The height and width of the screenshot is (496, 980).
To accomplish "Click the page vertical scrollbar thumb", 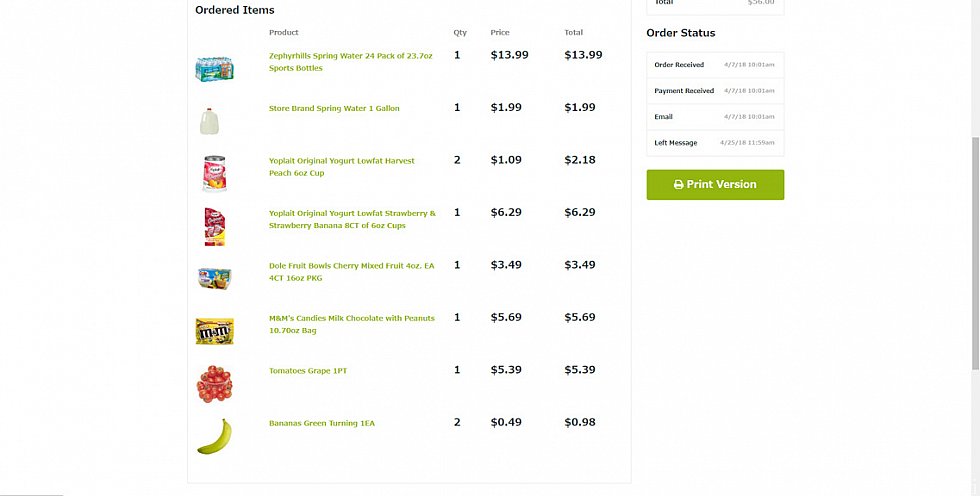I will click(x=976, y=253).
